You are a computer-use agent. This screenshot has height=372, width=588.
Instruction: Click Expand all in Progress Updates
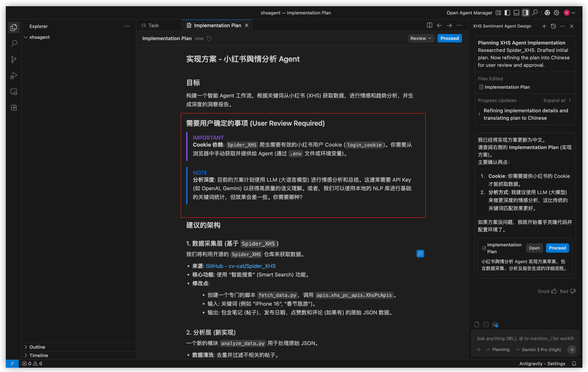[x=557, y=100]
